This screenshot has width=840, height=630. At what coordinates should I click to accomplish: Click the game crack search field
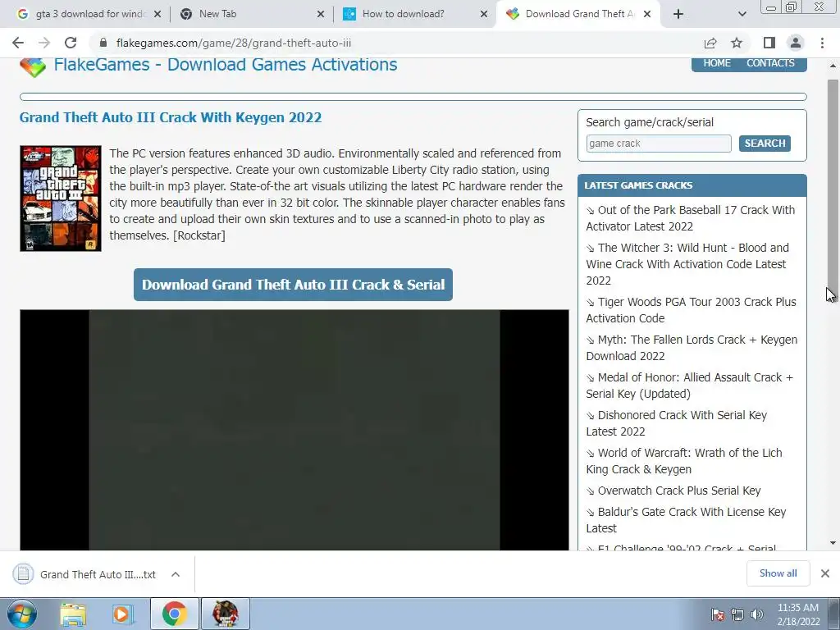(659, 144)
